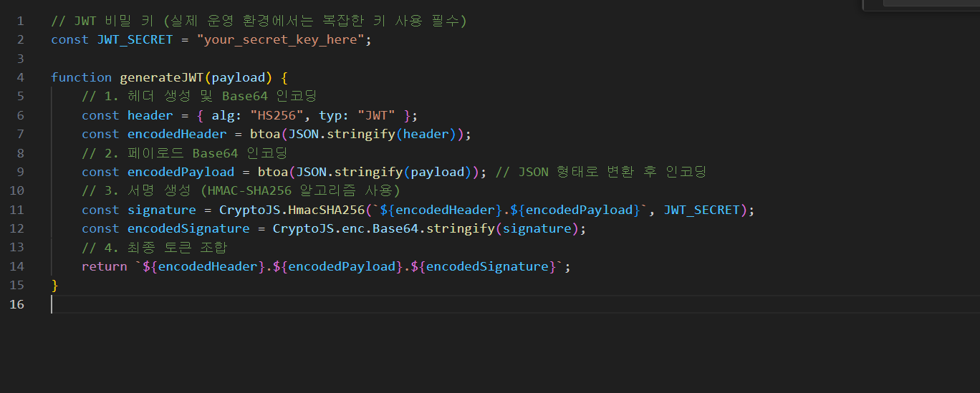Click comment "// 2. 페이로드 Base64 인코딩"
The width and height of the screenshot is (980, 393).
[x=184, y=153]
